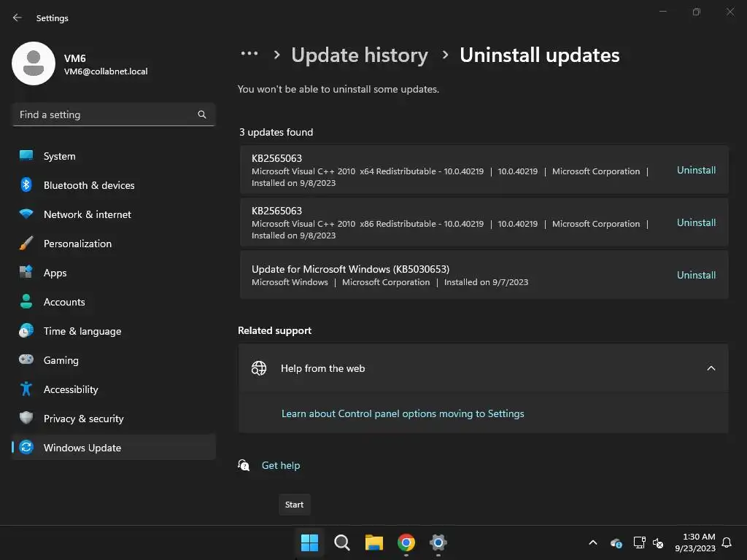Click the cloud sync info tray icon

coord(616,542)
